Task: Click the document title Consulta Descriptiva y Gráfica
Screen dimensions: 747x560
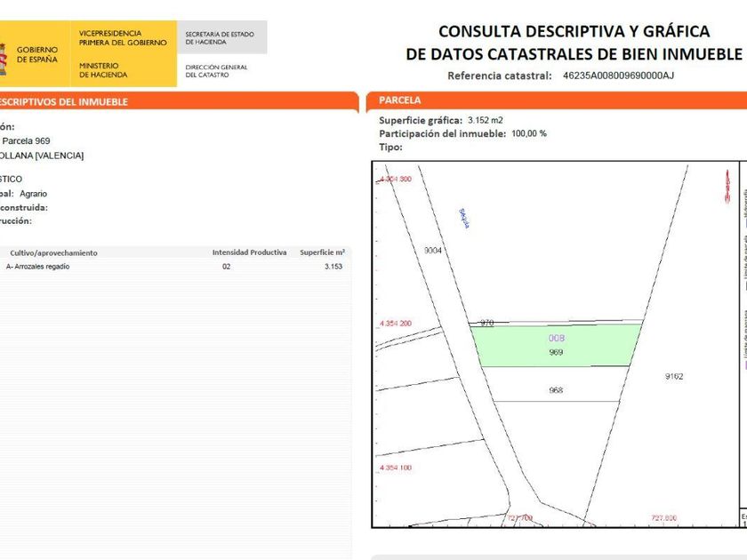Action: click(574, 43)
